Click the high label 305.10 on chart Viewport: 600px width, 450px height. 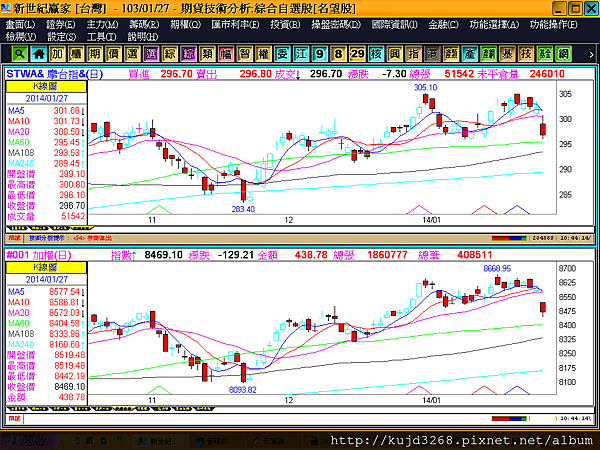tap(425, 88)
